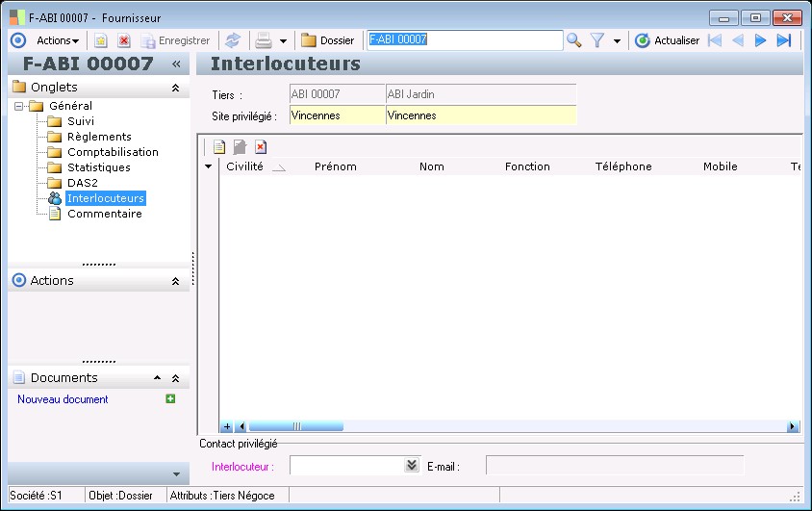The height and width of the screenshot is (511, 812).
Task: Sort by Prénom column header
Action: pos(336,166)
